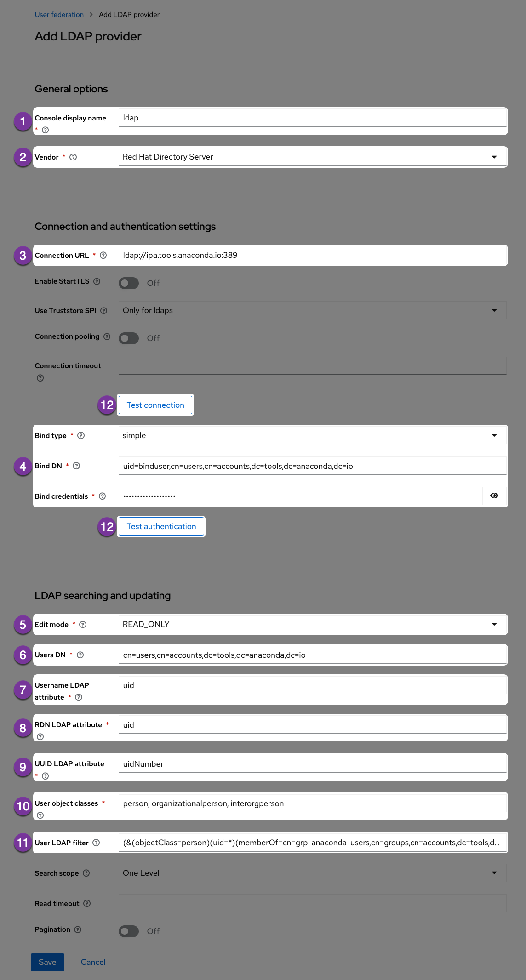Show help for Enable StartTLS

97,281
